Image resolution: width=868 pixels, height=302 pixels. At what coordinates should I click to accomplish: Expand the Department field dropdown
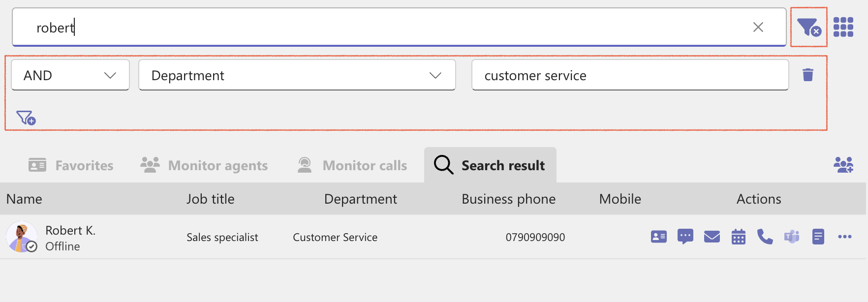[x=297, y=75]
